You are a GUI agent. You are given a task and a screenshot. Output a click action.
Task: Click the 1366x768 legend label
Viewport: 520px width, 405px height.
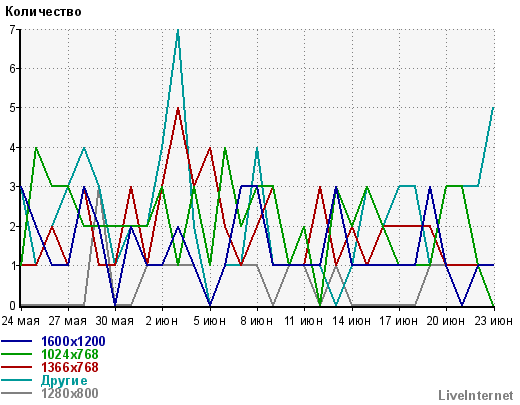(70, 367)
